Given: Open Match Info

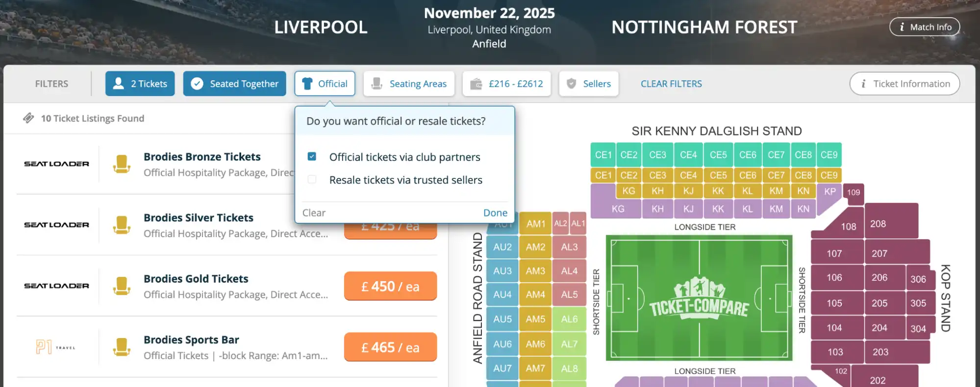Looking at the screenshot, I should (925, 27).
